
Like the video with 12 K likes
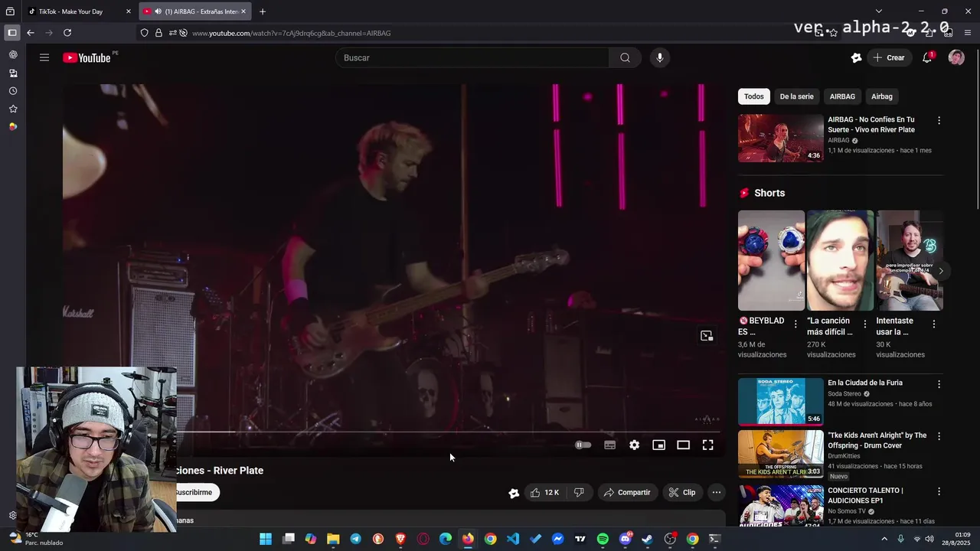pyautogui.click(x=545, y=493)
